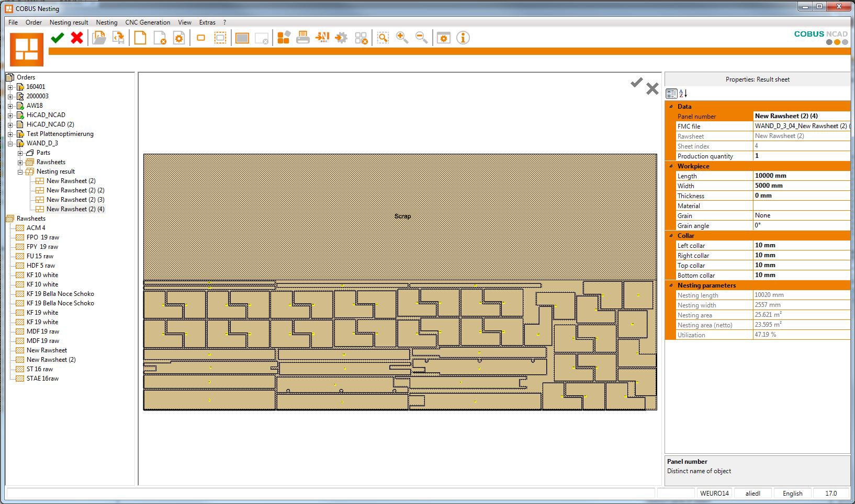Expand the AW18 order node
Screen dimensions: 855x504
pos(10,106)
